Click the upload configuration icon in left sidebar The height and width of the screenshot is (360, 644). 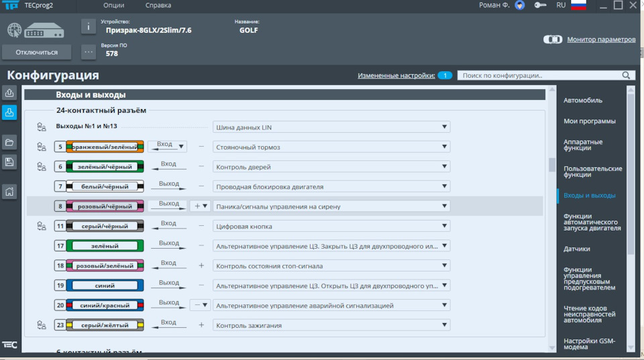pyautogui.click(x=9, y=93)
